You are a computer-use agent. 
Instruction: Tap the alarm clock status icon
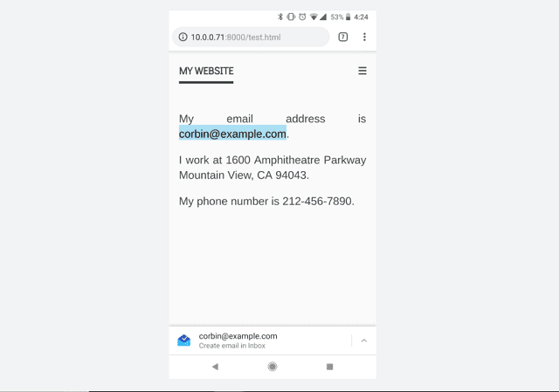[302, 17]
